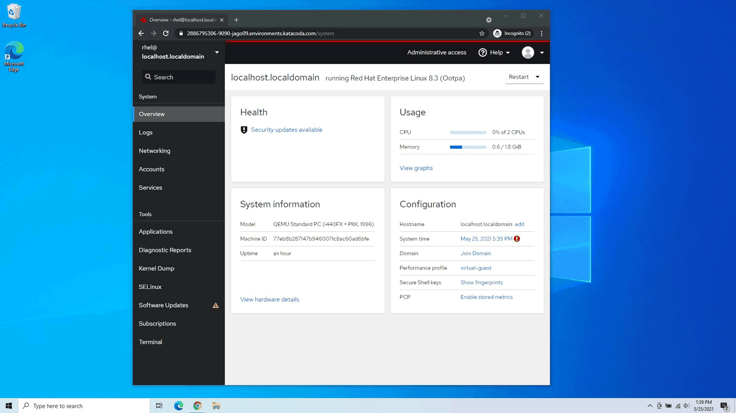This screenshot has width=736, height=413.
Task: Click Join Domain link
Action: (475, 253)
